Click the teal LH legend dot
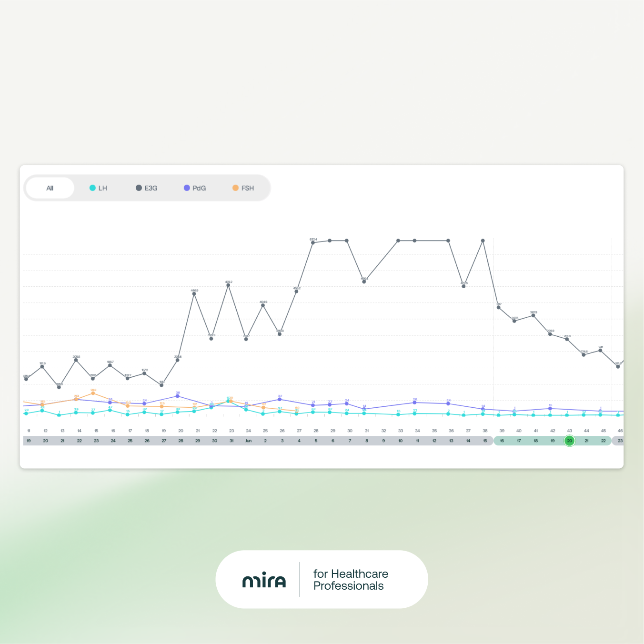This screenshot has height=644, width=644. (x=92, y=188)
